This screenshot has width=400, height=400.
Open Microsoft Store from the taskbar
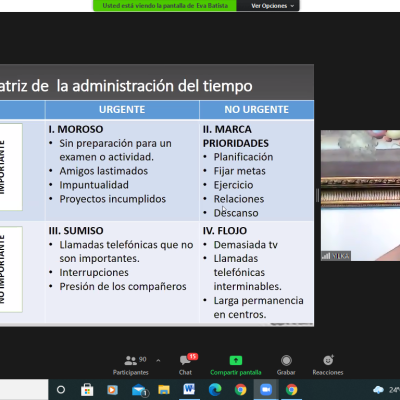87,389
